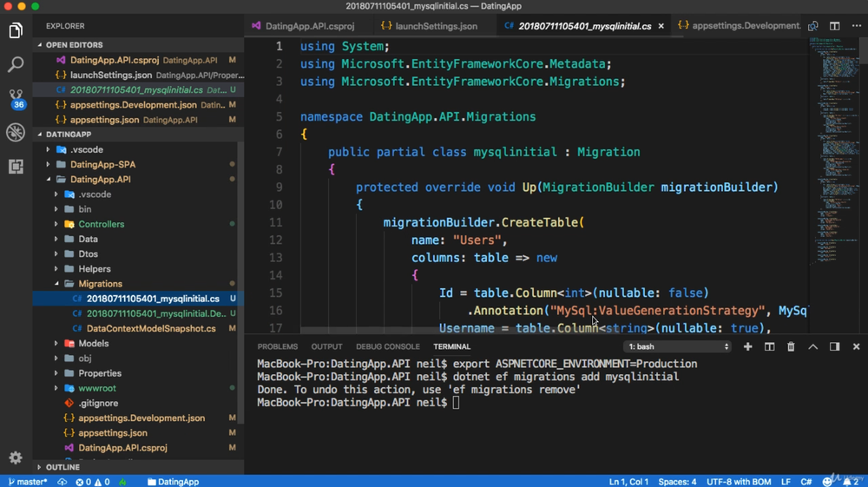The image size is (868, 487).
Task: Open the feedback smiley in status bar
Action: point(827,482)
